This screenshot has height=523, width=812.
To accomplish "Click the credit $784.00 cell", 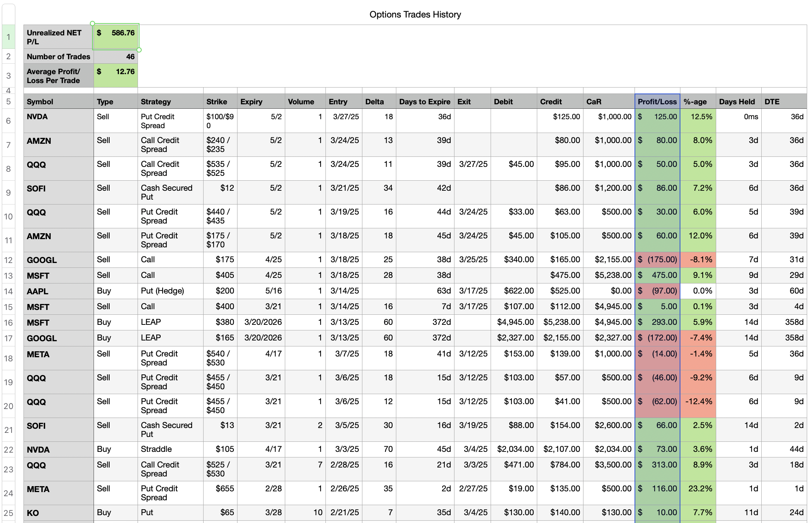I will (x=560, y=469).
